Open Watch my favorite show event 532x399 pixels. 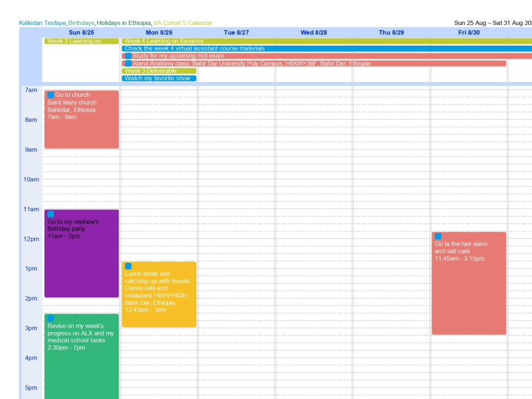tap(159, 78)
